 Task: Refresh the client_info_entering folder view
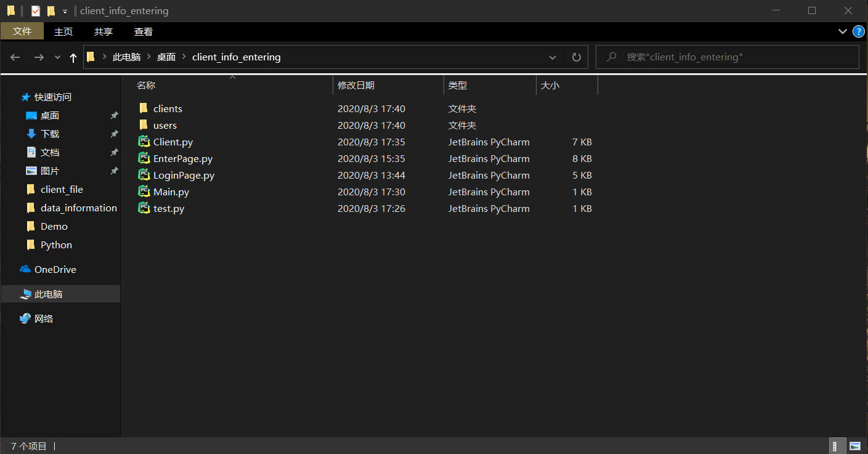pyautogui.click(x=577, y=57)
